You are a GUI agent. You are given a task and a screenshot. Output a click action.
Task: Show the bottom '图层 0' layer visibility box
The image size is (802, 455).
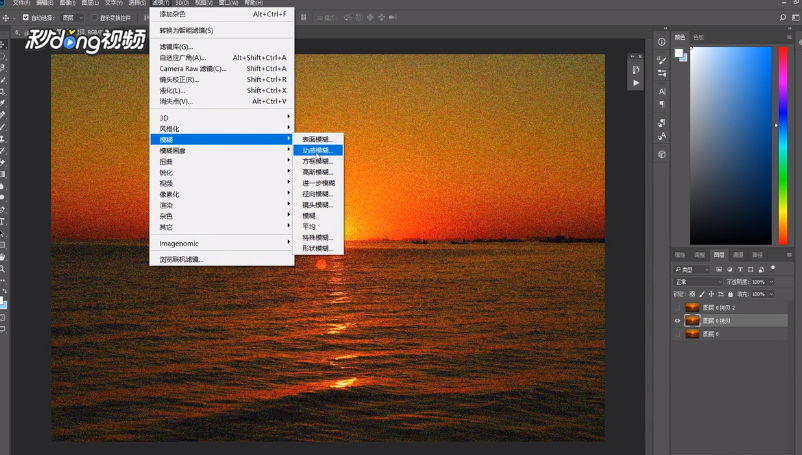(678, 334)
